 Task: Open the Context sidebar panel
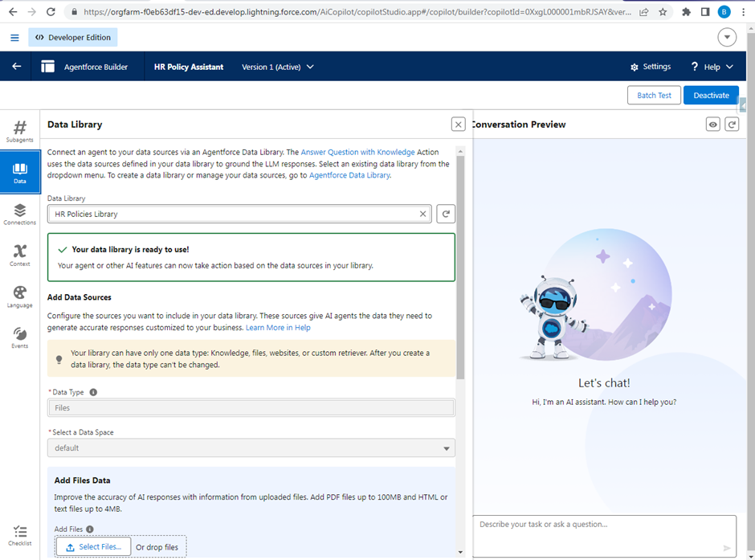point(20,255)
